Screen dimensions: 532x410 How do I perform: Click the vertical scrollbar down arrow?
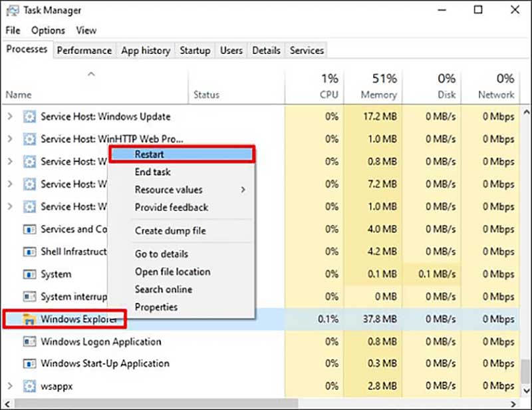point(525,391)
